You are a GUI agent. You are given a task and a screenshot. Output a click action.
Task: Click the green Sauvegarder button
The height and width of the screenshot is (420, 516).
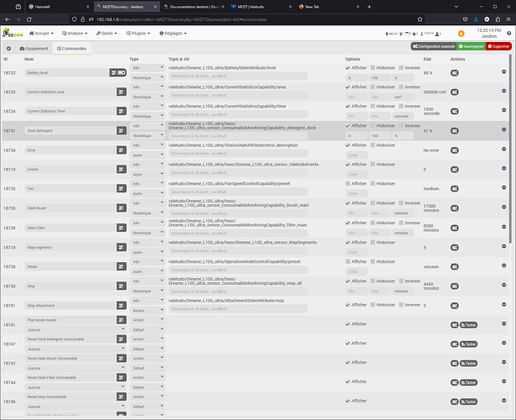pyautogui.click(x=471, y=46)
